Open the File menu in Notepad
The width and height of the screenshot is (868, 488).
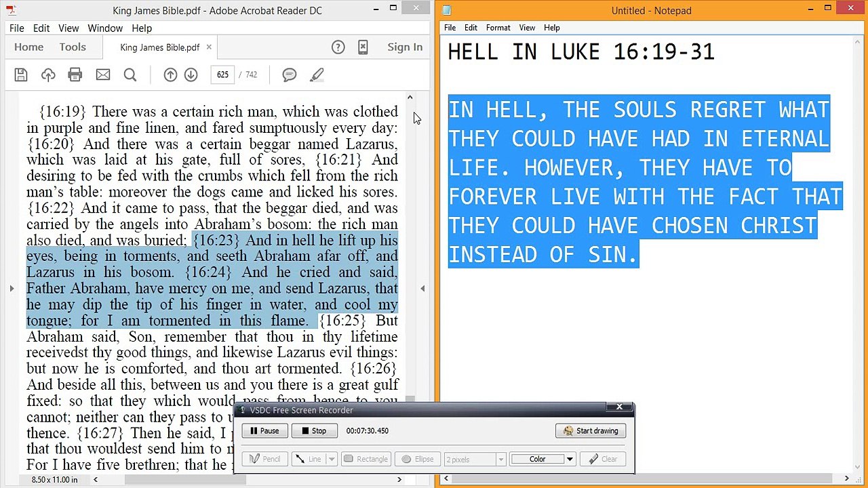tap(450, 28)
